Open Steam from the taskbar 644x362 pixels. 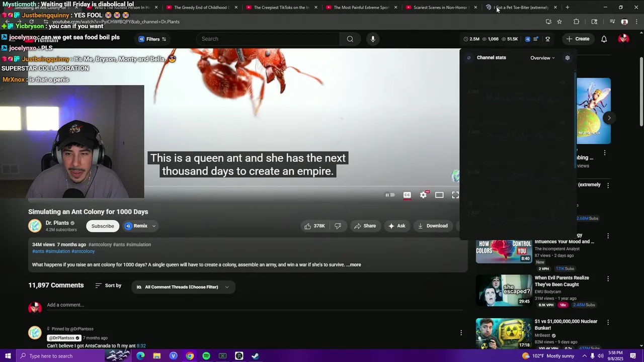255,356
